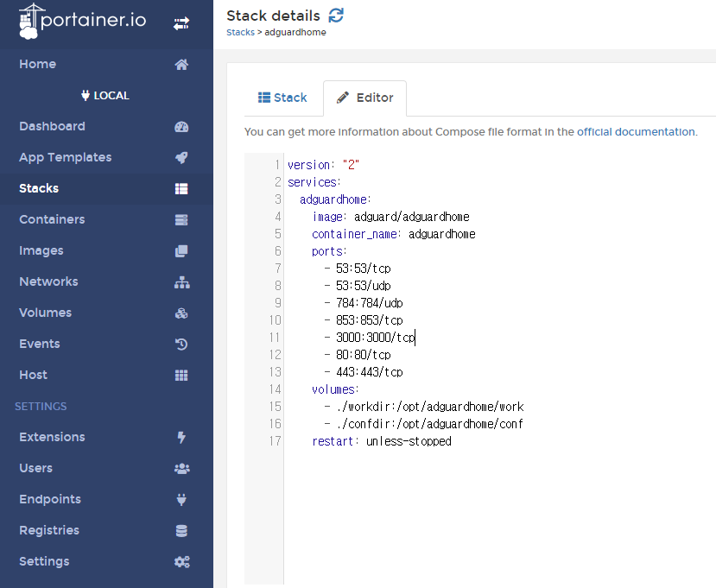The height and width of the screenshot is (588, 716).
Task: Click the Extensions bolt icon
Action: point(181,438)
